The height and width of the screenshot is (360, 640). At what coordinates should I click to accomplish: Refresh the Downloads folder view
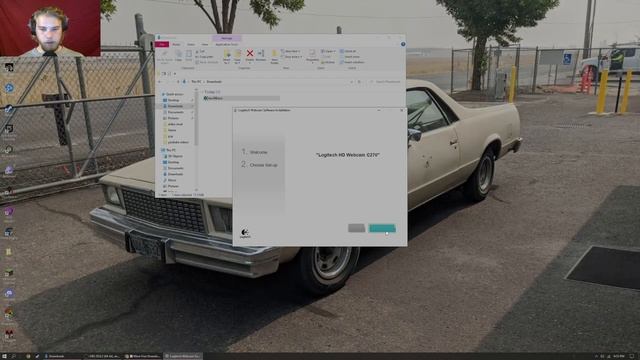tap(359, 82)
